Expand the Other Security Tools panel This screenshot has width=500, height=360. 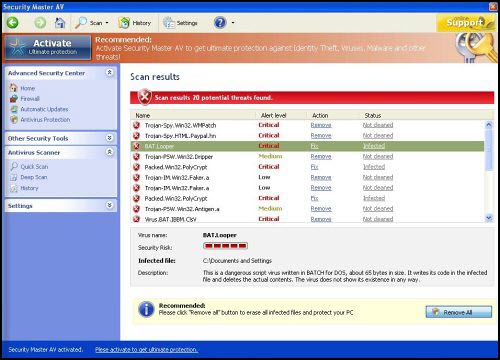[109, 138]
